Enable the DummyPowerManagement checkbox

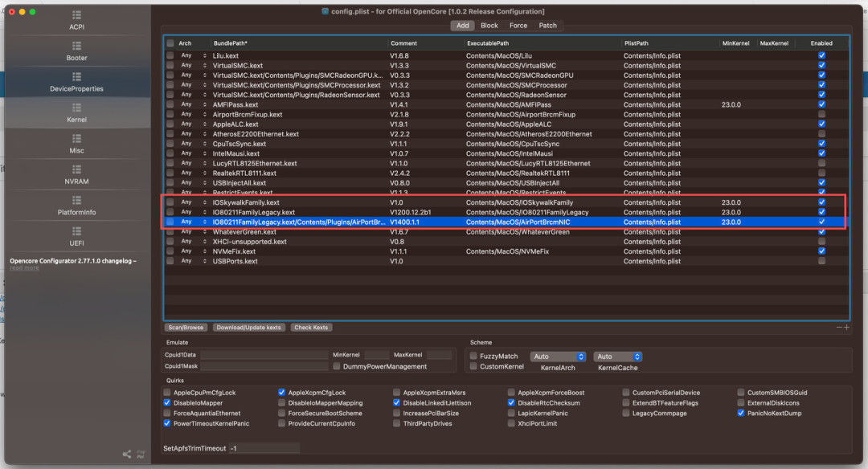pyautogui.click(x=337, y=366)
